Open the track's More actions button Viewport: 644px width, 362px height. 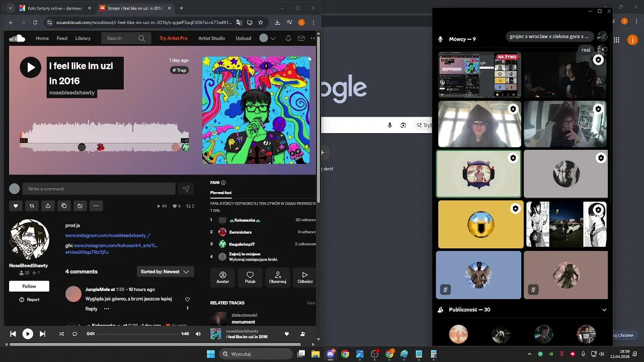point(96,206)
